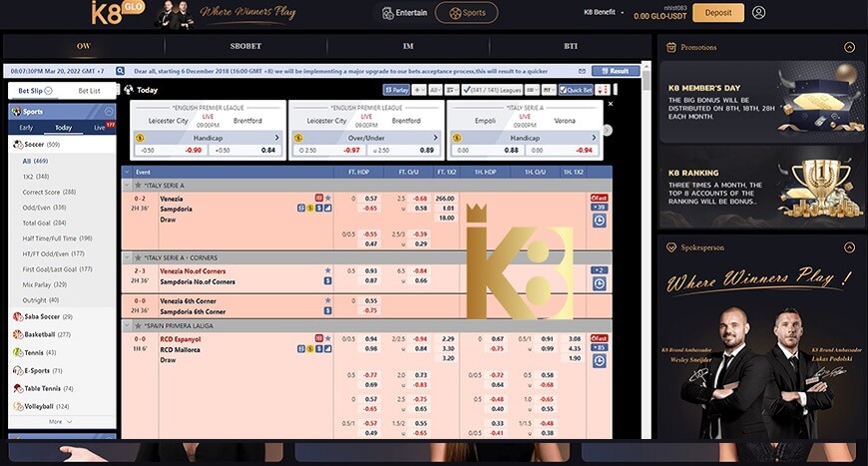Close the featured match cards strip
The width and height of the screenshot is (868, 466).
click(x=611, y=104)
